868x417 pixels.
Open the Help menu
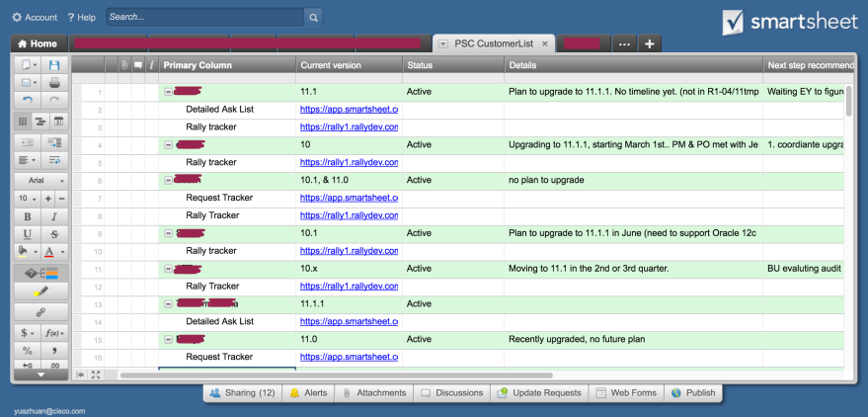81,17
